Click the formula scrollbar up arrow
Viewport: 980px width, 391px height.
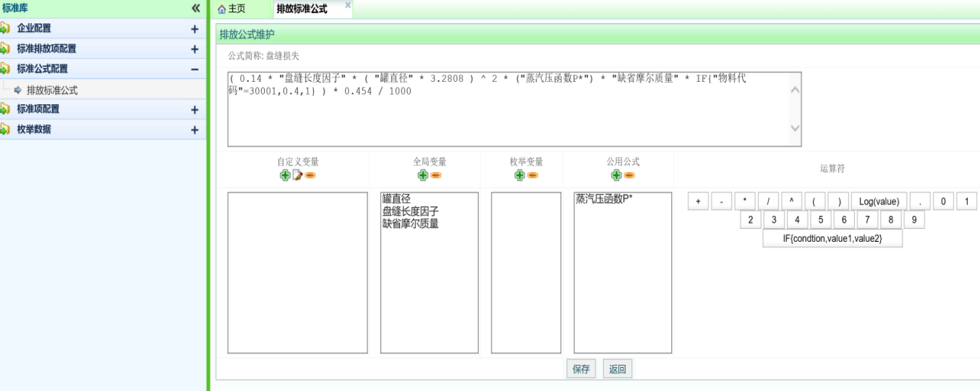point(795,91)
